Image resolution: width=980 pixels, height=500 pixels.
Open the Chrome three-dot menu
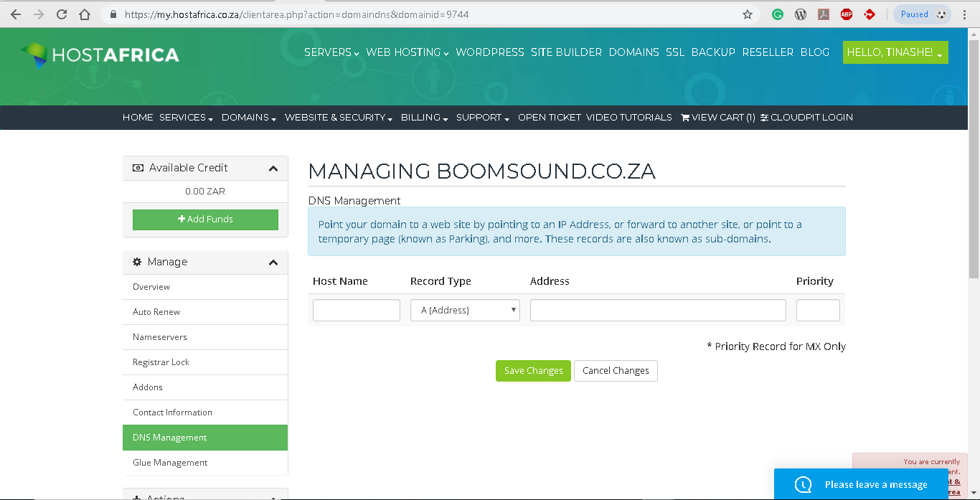tap(966, 14)
